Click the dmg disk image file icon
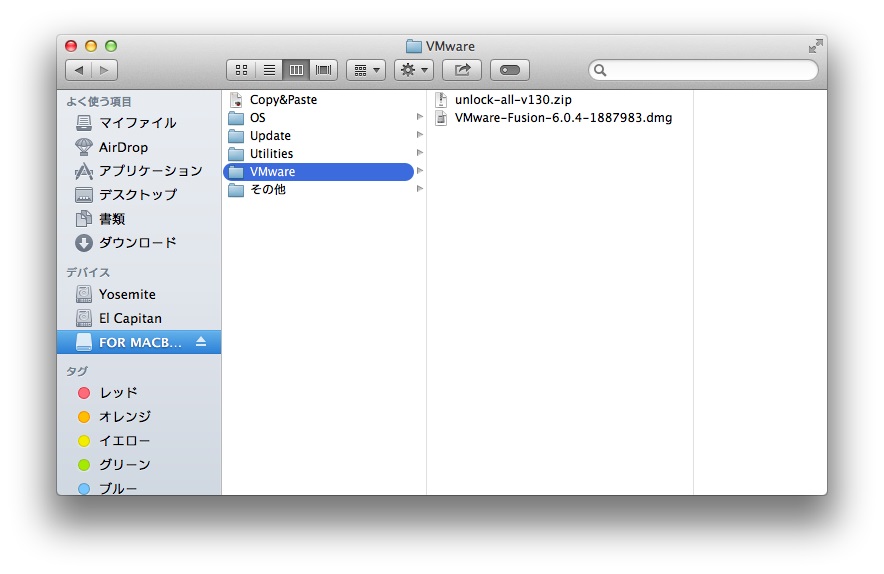Viewport: 884px width, 574px height. pos(441,118)
